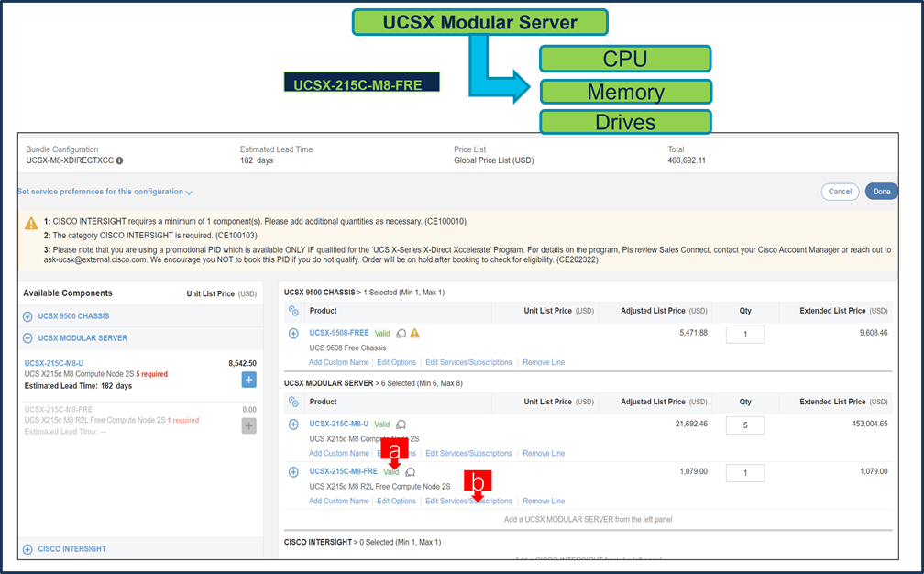Expand CISCO INTERSIGHT in Available Components
924x574 pixels.
[x=27, y=549]
